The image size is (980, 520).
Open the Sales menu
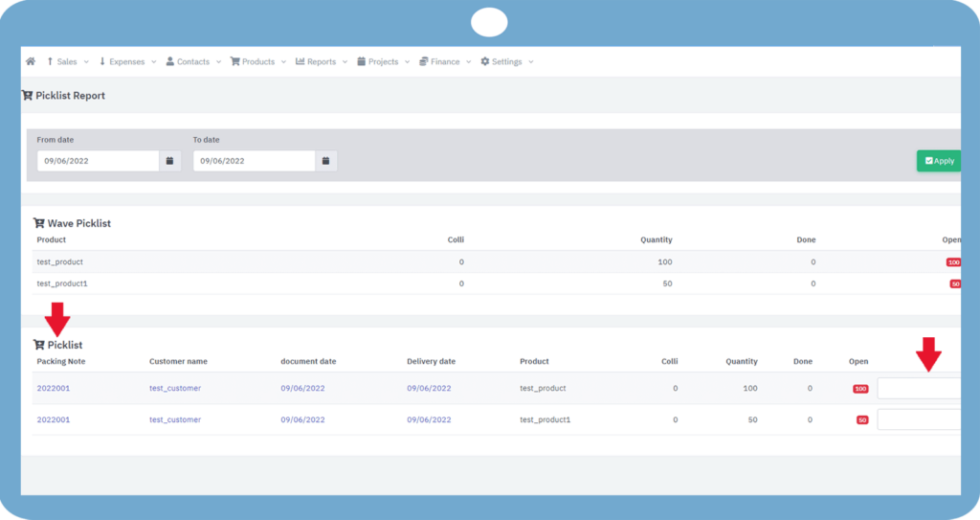click(67, 61)
